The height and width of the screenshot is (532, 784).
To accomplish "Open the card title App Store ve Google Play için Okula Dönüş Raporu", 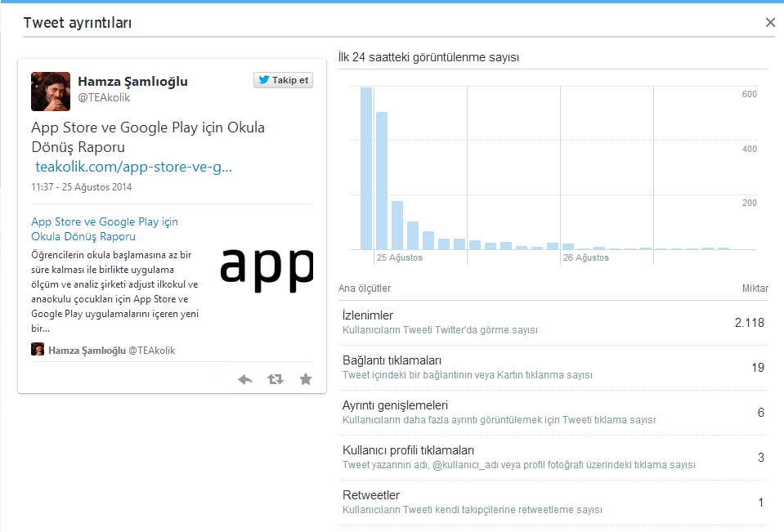I will [105, 229].
